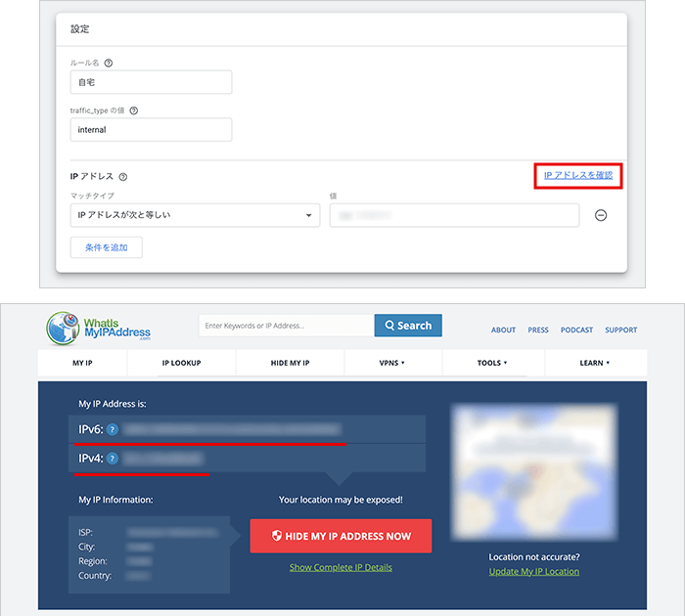Click the 条件を追加 button
Screen dimensions: 685x616
pyautogui.click(x=106, y=247)
